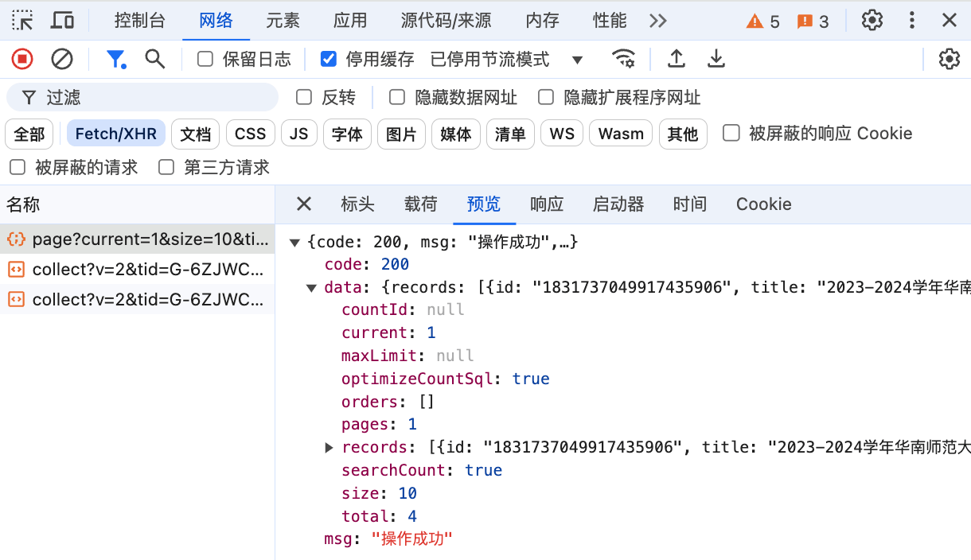Select the 网络 tab
The image size is (971, 560).
tap(216, 21)
